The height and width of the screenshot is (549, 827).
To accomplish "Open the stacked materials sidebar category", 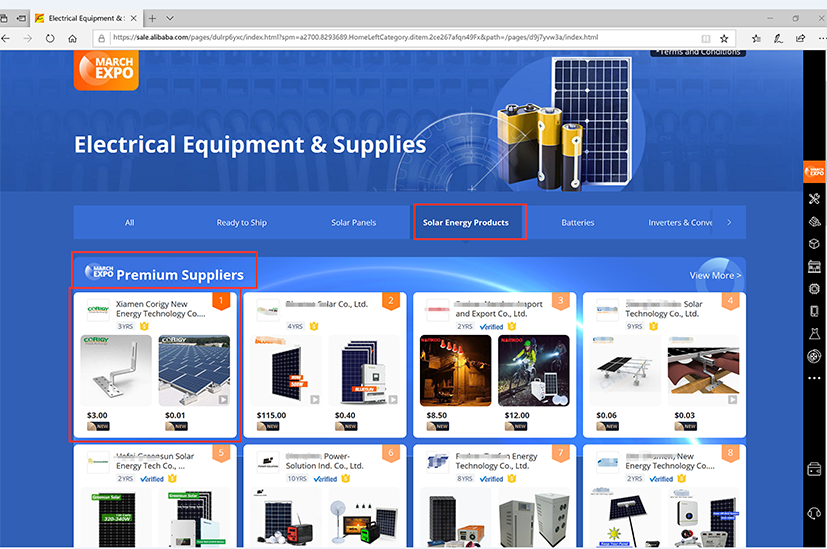I will pos(814,221).
